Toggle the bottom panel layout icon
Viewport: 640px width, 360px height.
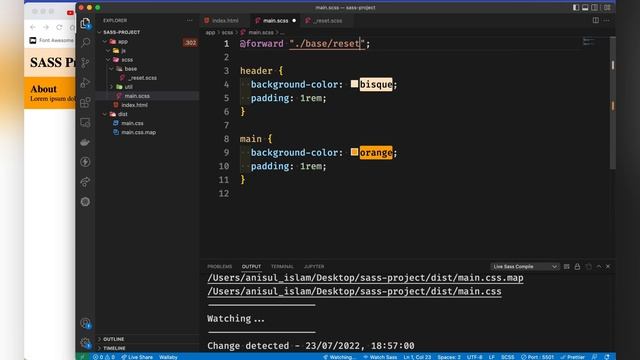[x=585, y=7]
